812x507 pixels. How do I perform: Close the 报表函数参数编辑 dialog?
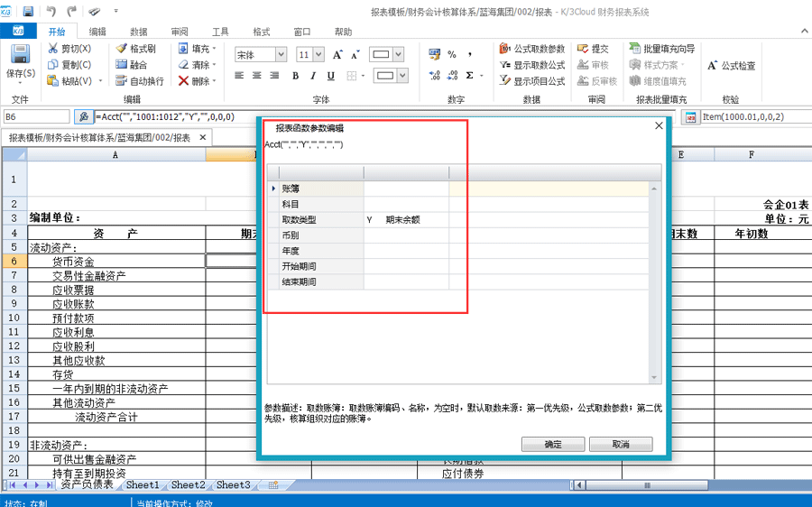pos(659,125)
